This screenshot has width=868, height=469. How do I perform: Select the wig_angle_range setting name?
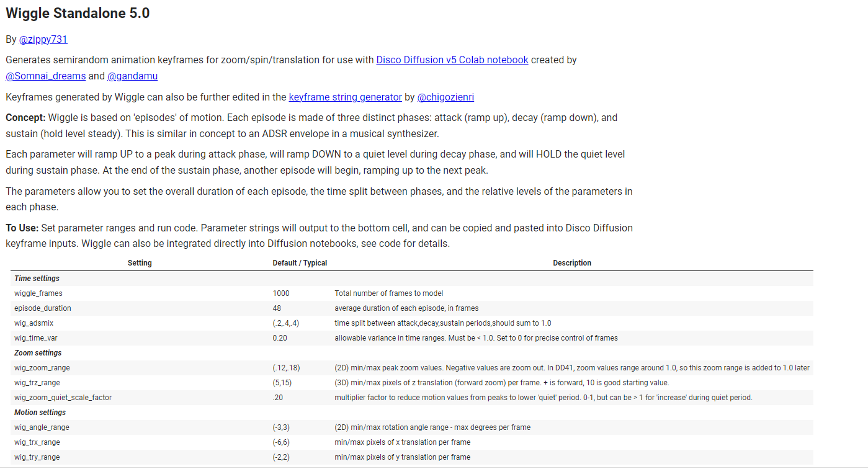click(x=42, y=427)
